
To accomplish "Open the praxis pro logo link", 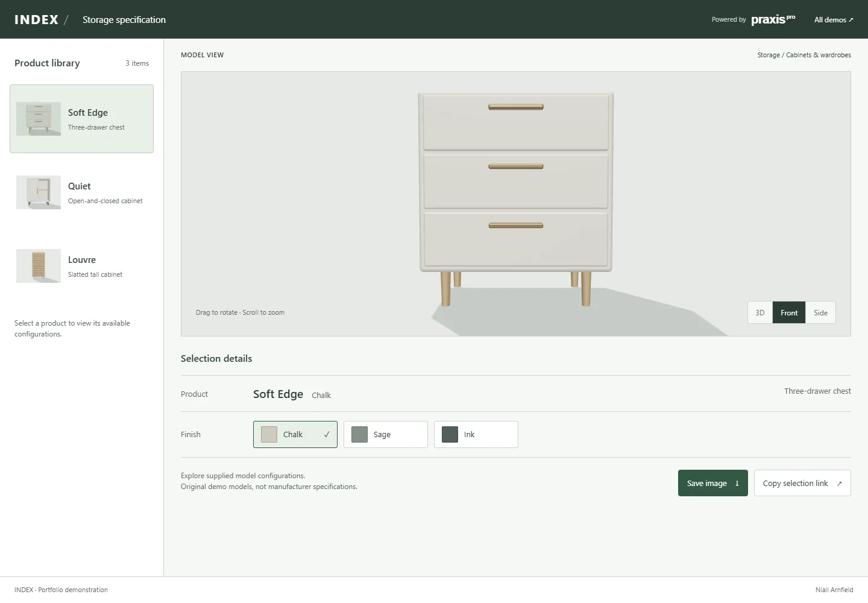I will coord(773,19).
